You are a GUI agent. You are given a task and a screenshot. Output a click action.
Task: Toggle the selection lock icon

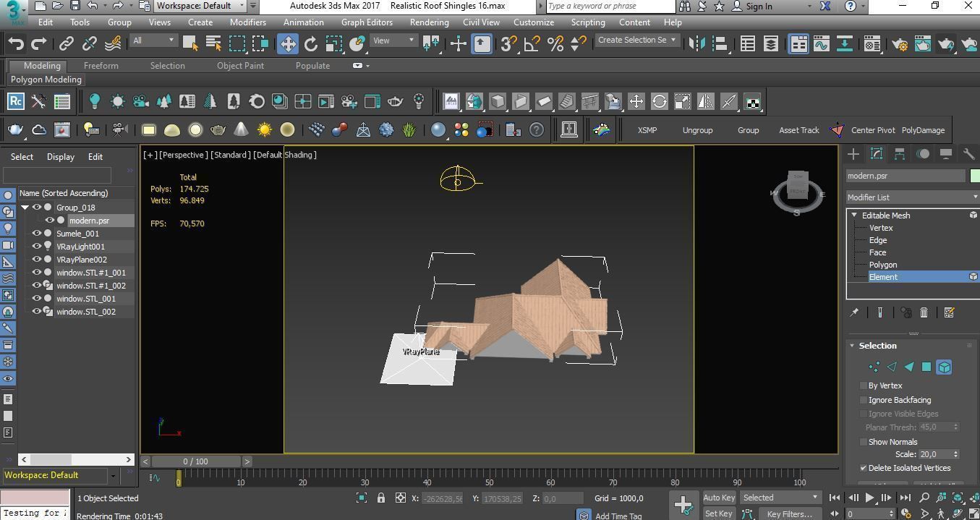(x=381, y=498)
